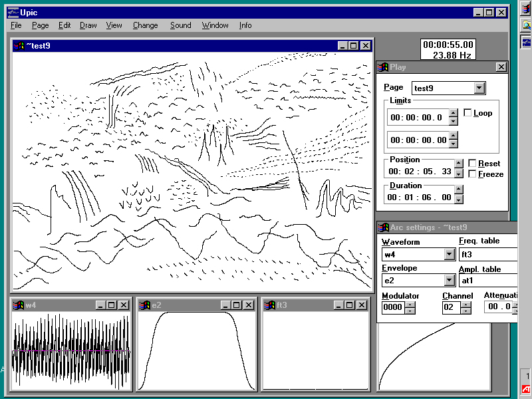
Task: Click the time and frequency readout
Action: 448,49
